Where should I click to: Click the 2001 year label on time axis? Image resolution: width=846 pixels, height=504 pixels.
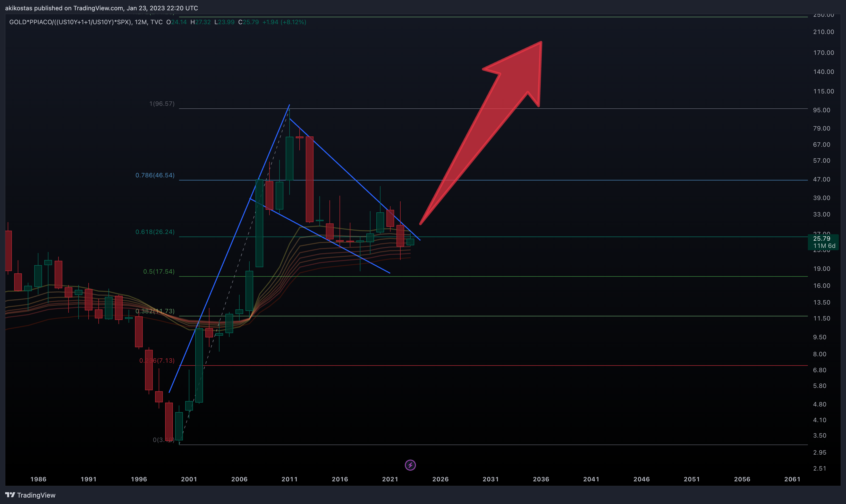click(x=189, y=479)
